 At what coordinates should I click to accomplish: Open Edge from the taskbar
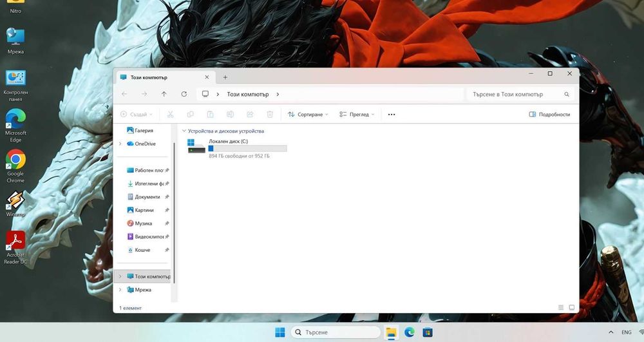click(410, 332)
